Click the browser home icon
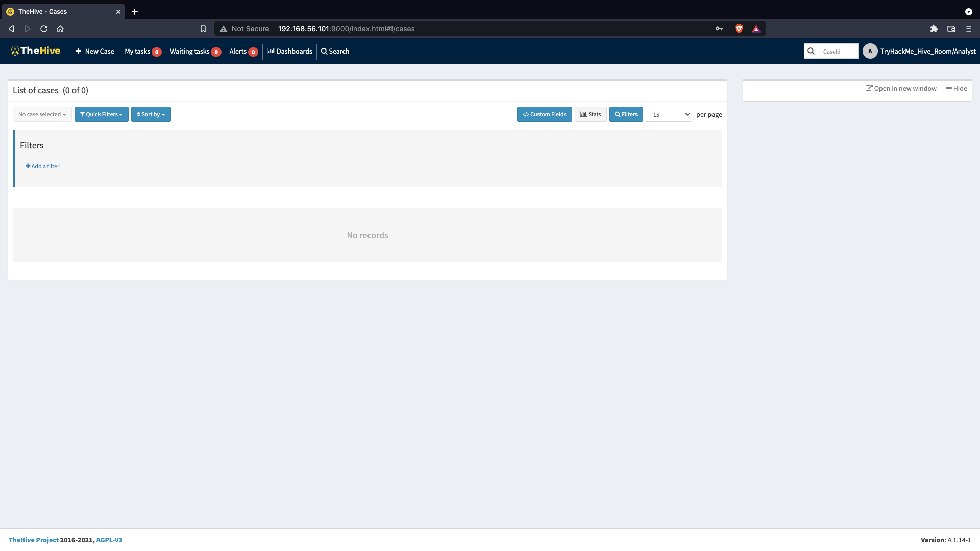The width and height of the screenshot is (980, 551). (60, 29)
